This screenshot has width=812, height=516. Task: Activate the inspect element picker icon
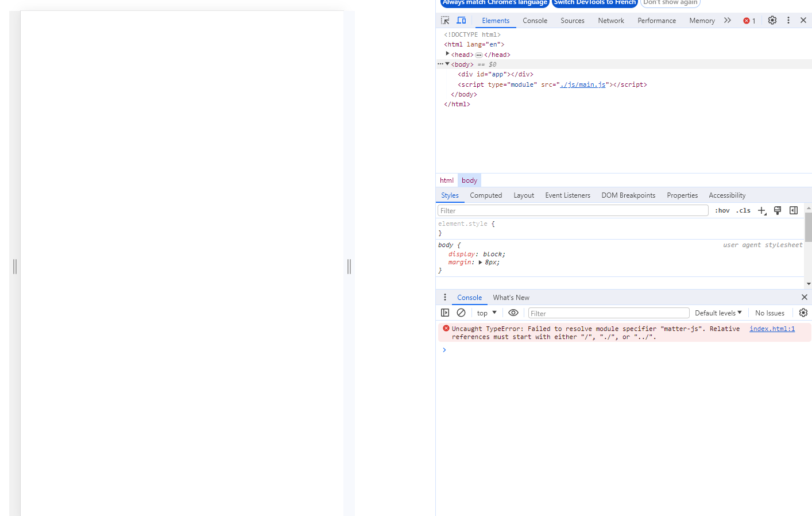(x=445, y=20)
